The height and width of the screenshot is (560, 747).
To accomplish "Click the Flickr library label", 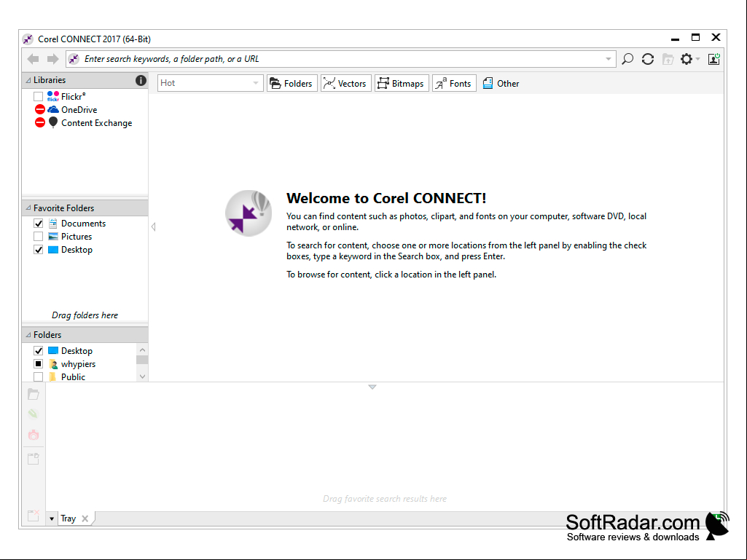I will click(73, 97).
